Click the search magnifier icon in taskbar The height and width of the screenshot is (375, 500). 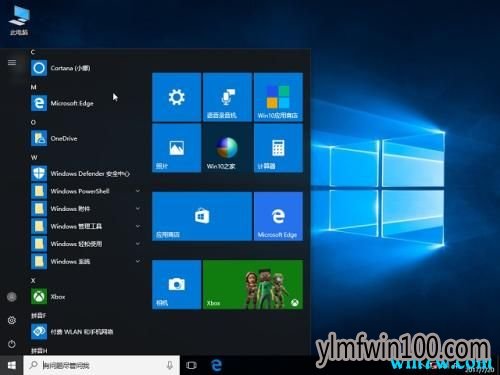(x=33, y=365)
